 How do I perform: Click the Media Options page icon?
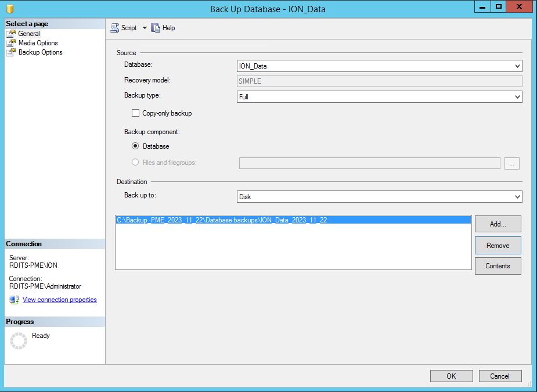(x=10, y=43)
